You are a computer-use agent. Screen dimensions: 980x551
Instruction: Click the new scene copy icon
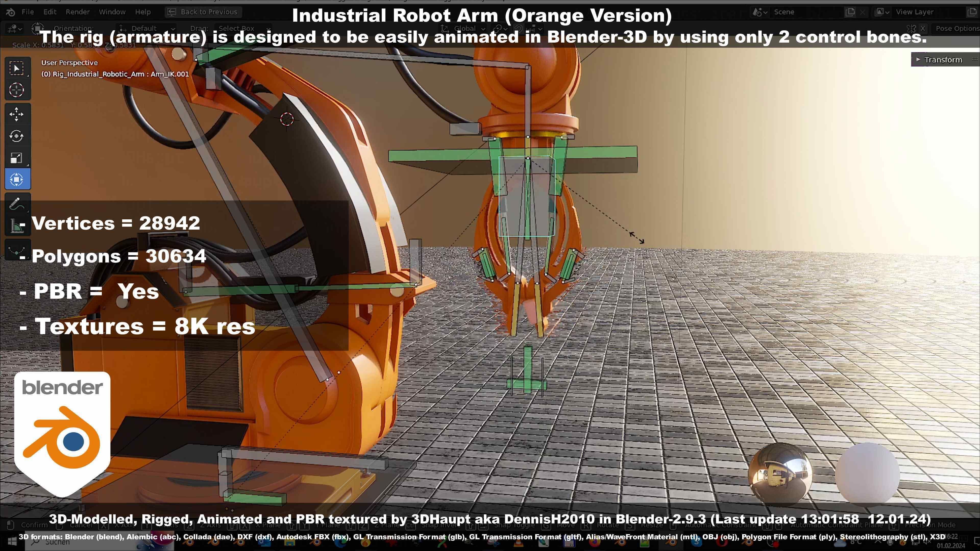[x=850, y=12]
